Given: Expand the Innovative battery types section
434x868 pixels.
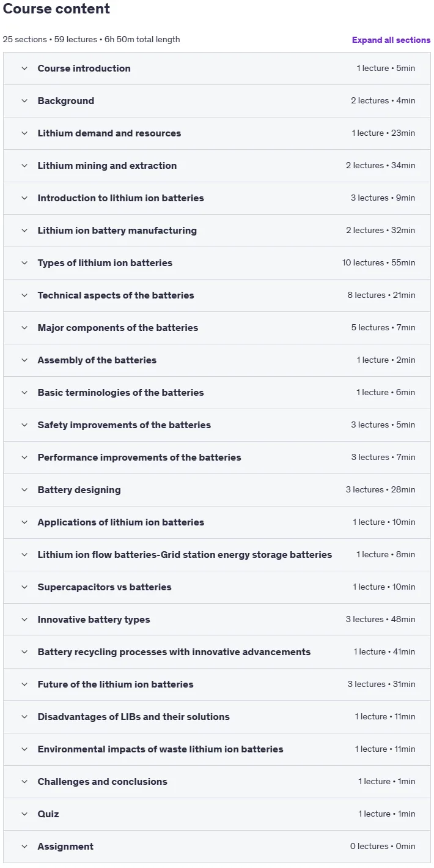Looking at the screenshot, I should point(217,620).
